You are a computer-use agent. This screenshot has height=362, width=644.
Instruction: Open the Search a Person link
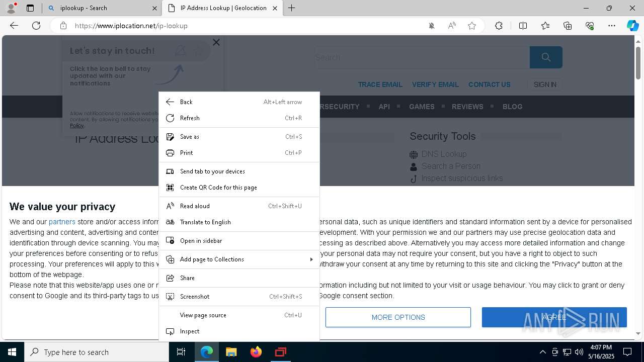pos(451,166)
